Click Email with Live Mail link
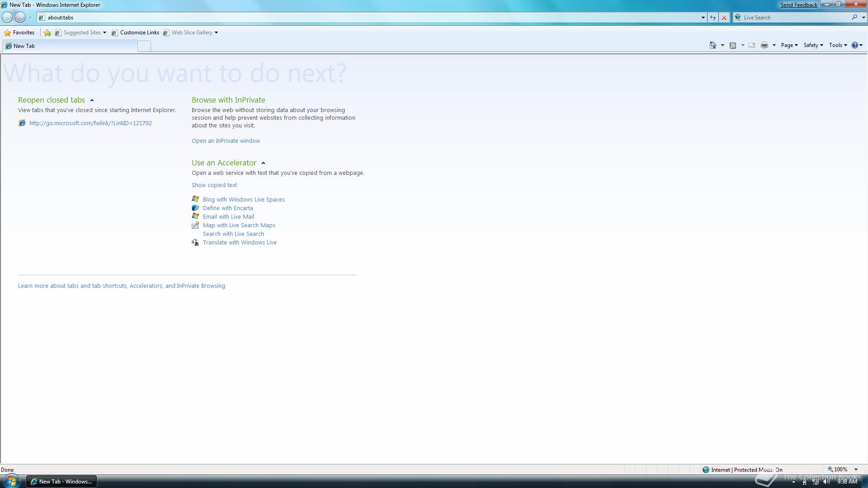The width and height of the screenshot is (868, 488). [228, 216]
